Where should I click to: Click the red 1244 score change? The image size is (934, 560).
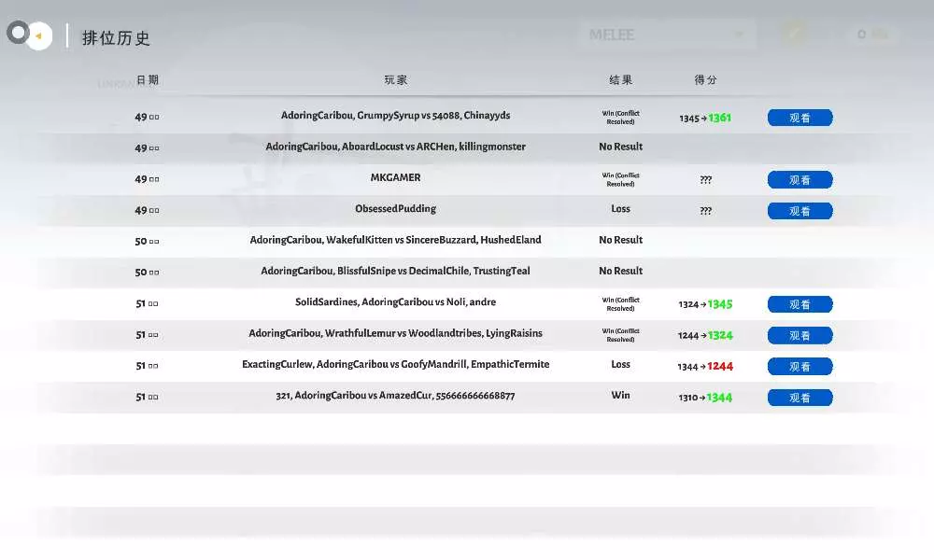[720, 367]
